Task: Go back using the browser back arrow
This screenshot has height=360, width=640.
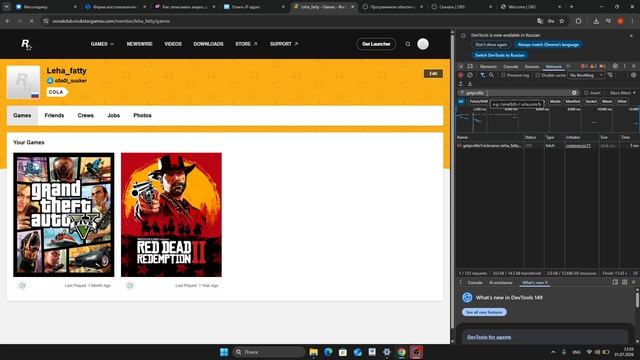Action: [8, 21]
